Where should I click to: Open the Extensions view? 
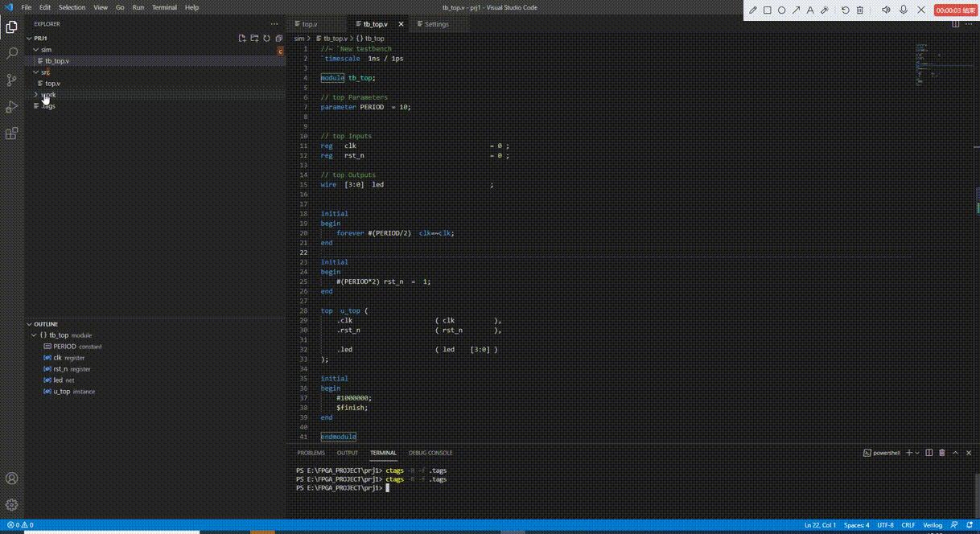12,133
